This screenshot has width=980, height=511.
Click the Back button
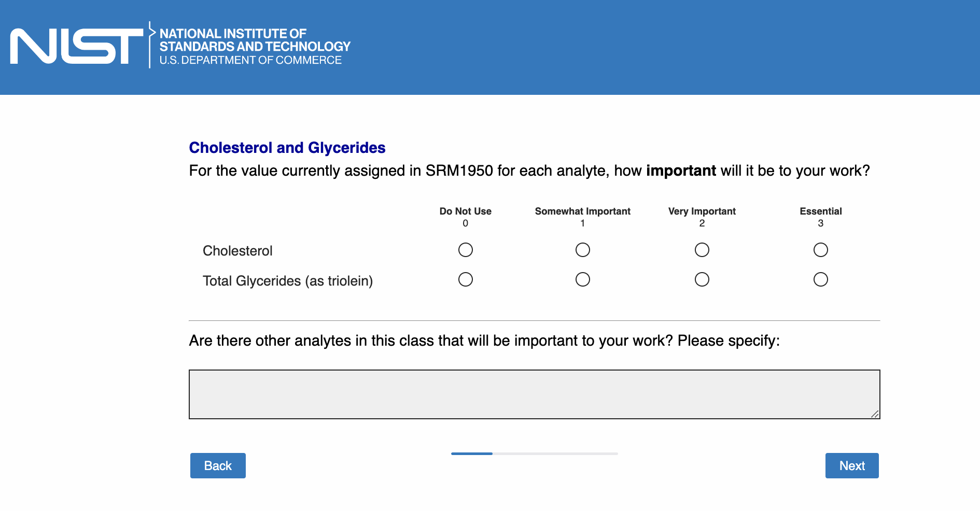pos(218,465)
